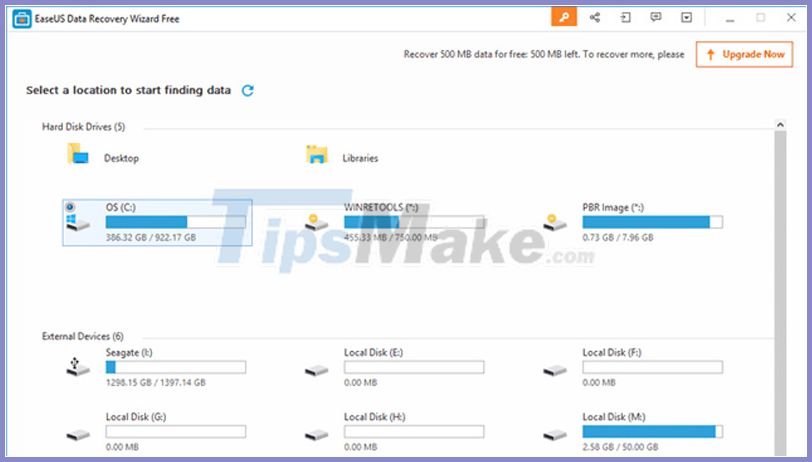Click the 'Local Disk (H:)' name

(x=374, y=417)
